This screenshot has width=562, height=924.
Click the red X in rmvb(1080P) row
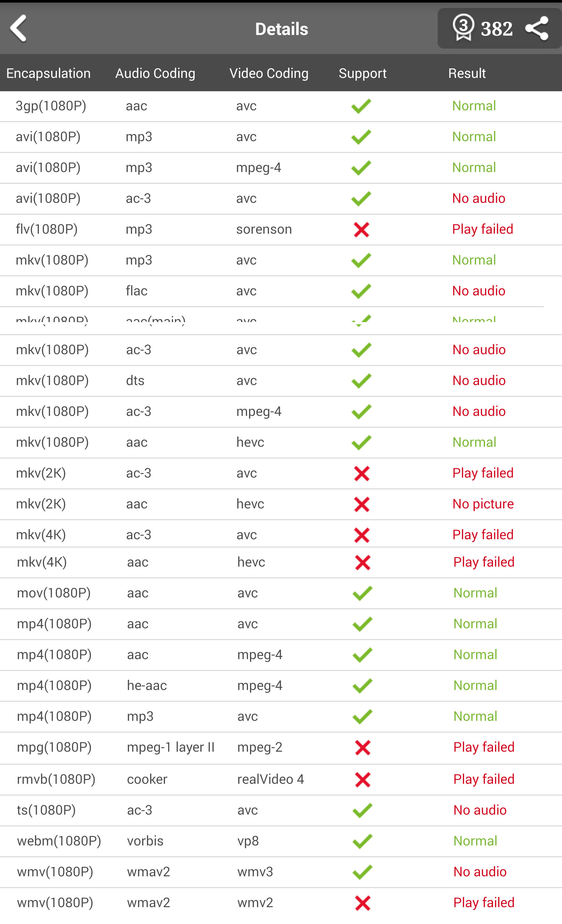pos(362,780)
